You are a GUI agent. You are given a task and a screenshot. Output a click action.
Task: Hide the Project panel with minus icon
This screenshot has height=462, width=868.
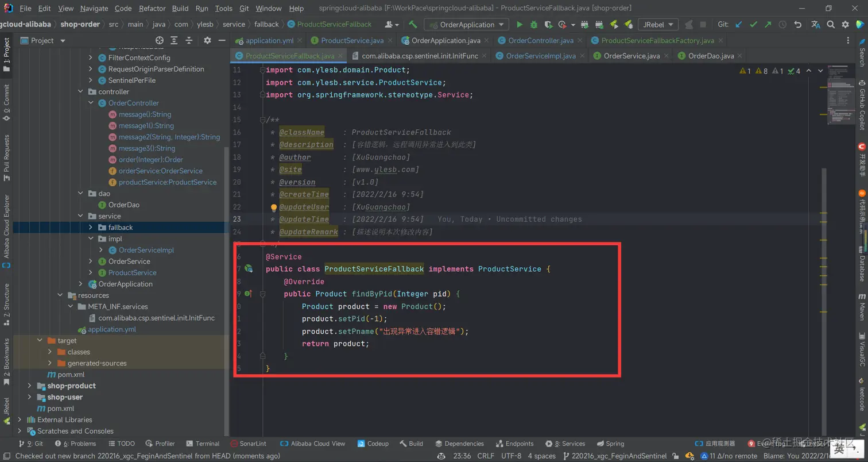tap(222, 40)
